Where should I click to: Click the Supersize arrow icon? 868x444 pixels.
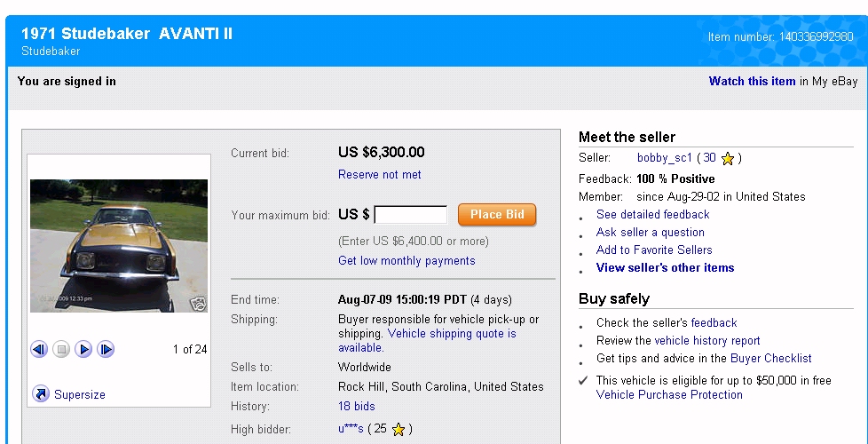[40, 393]
